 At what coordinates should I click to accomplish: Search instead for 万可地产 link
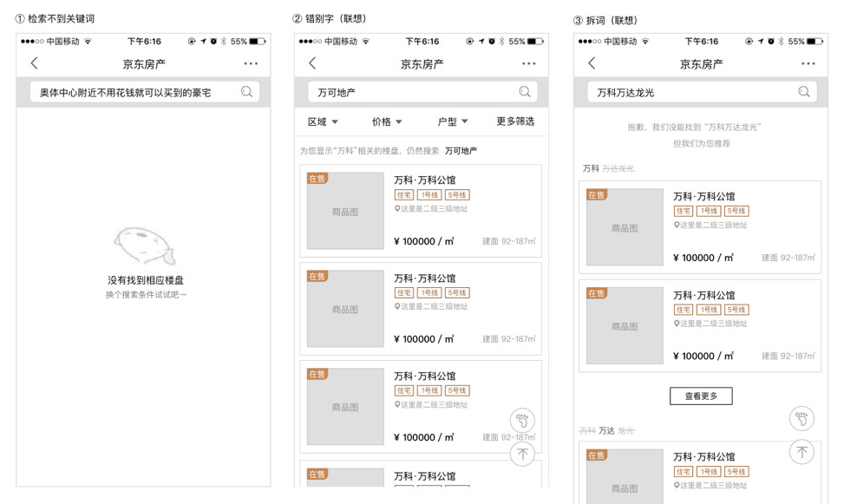[x=461, y=151]
